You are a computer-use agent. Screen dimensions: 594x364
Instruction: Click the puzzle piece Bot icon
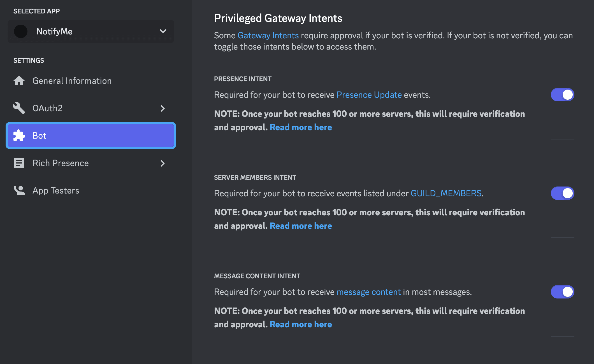(x=19, y=136)
